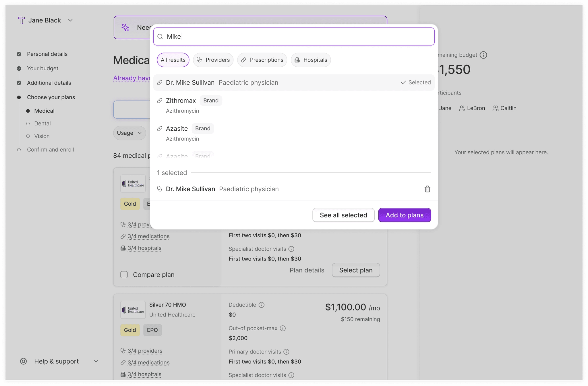Select Vision sub-step in sidebar
The height and width of the screenshot is (386, 588).
42,136
